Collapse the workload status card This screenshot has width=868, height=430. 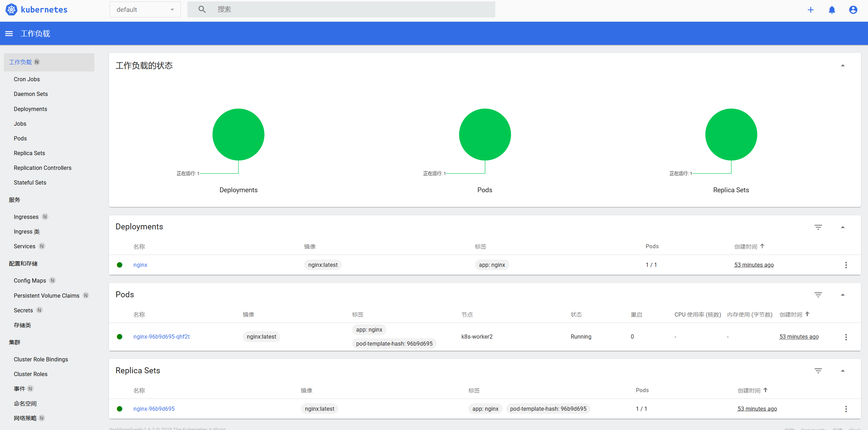pos(843,65)
